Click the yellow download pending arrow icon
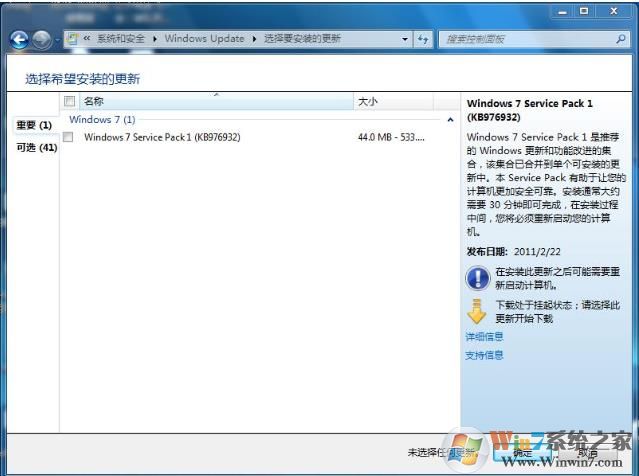The width and height of the screenshot is (639, 476). tap(476, 312)
